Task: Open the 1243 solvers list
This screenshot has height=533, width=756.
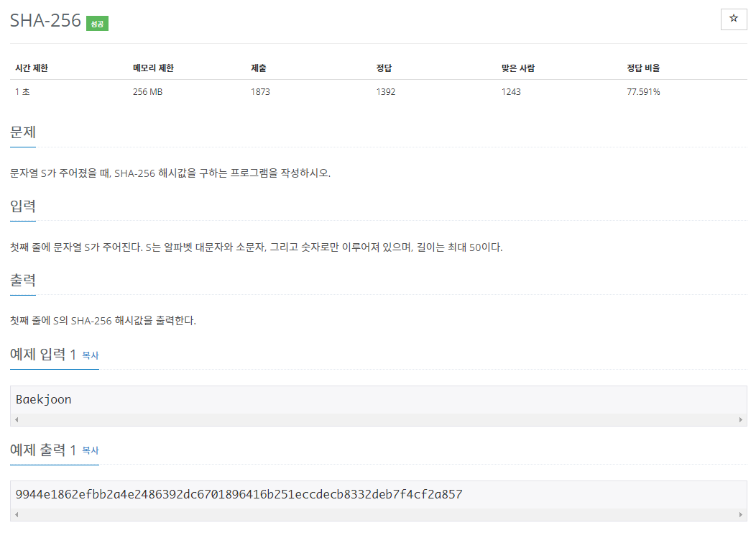Action: pyautogui.click(x=511, y=91)
